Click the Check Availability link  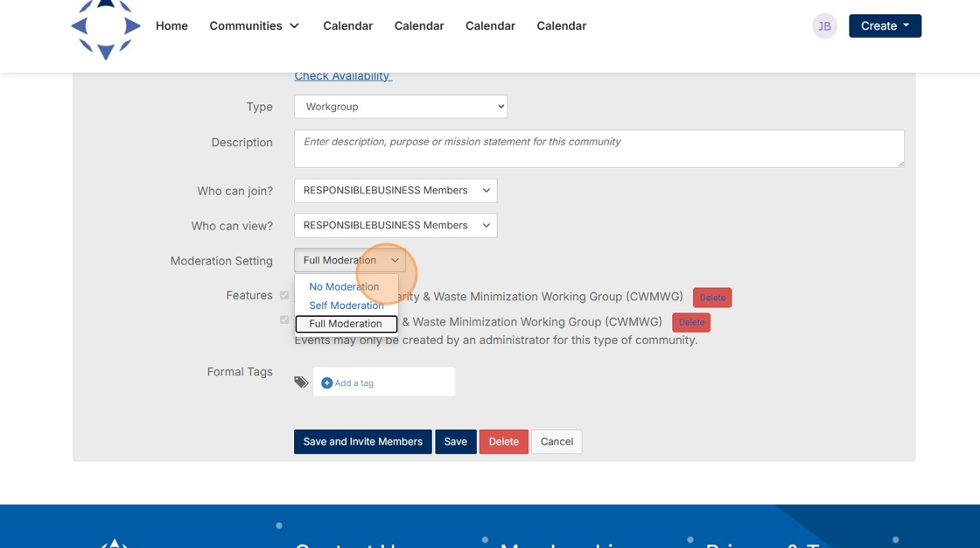coord(343,76)
